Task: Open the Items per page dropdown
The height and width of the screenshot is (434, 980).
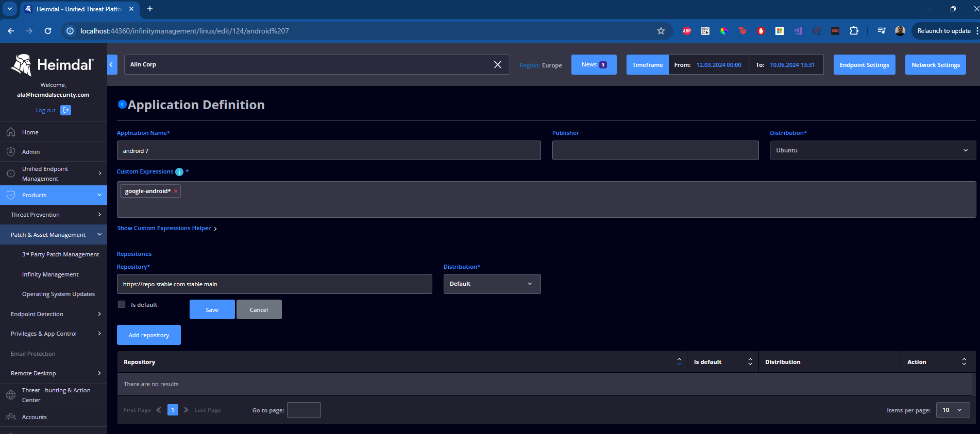Action: [x=953, y=410]
